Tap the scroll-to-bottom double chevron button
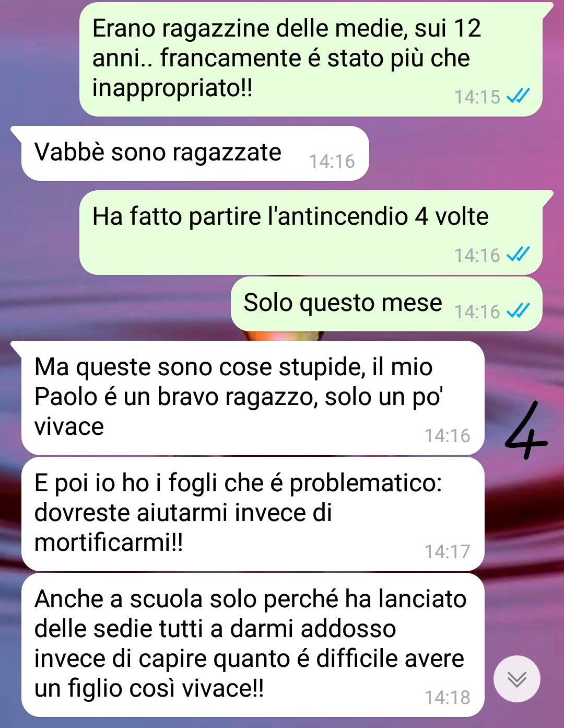 (x=516, y=678)
